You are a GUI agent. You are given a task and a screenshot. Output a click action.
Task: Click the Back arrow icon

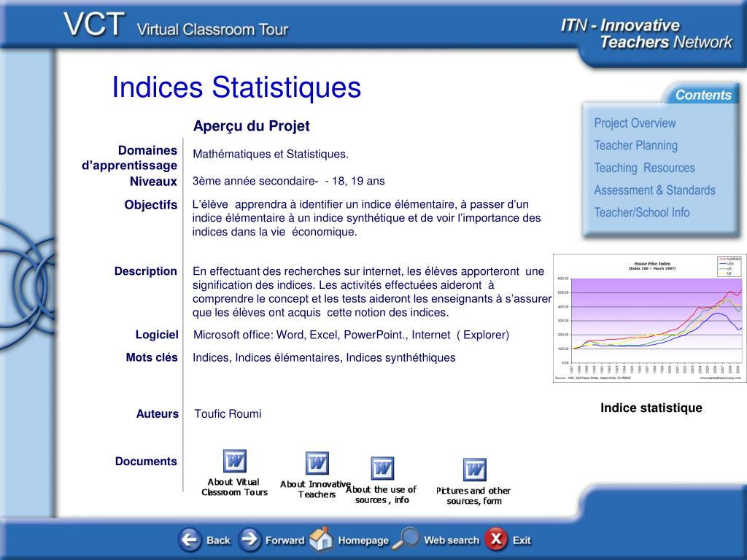[190, 540]
